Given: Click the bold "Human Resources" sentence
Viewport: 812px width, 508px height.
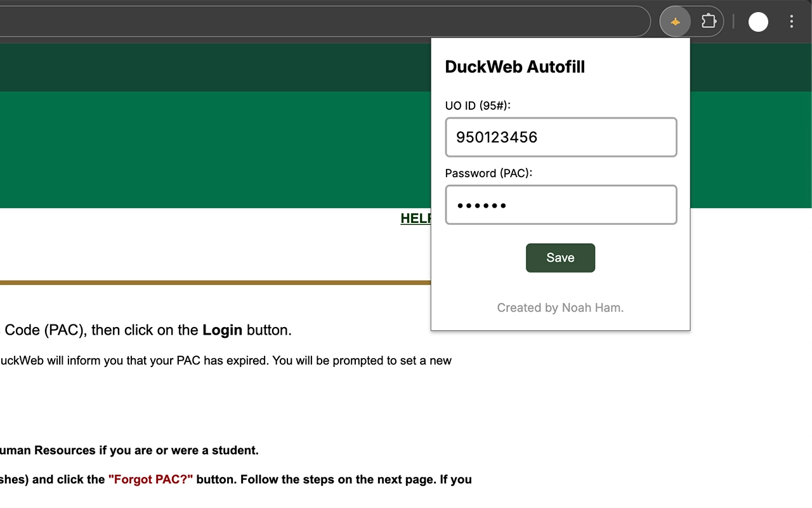Looking at the screenshot, I should (127, 451).
